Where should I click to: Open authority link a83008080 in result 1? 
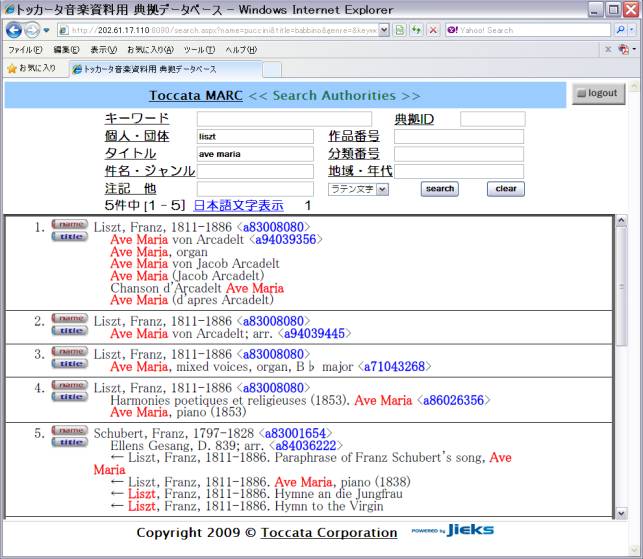(x=273, y=227)
